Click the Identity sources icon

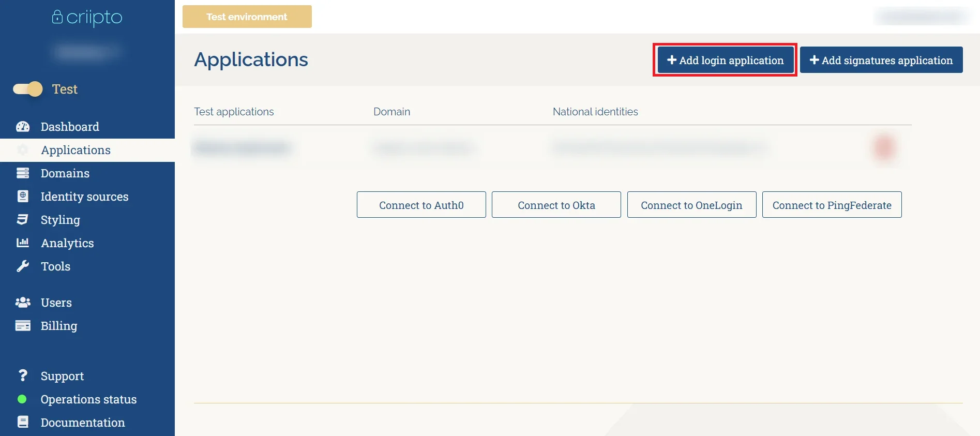click(23, 197)
